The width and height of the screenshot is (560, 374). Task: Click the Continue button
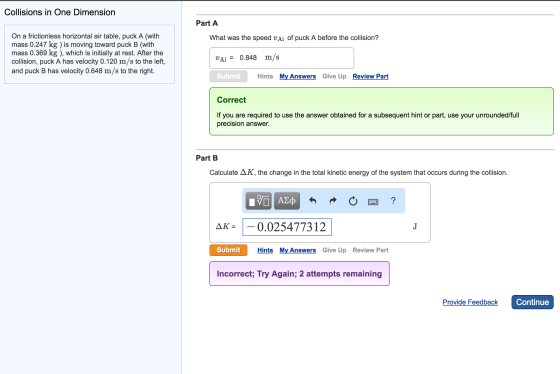point(532,302)
